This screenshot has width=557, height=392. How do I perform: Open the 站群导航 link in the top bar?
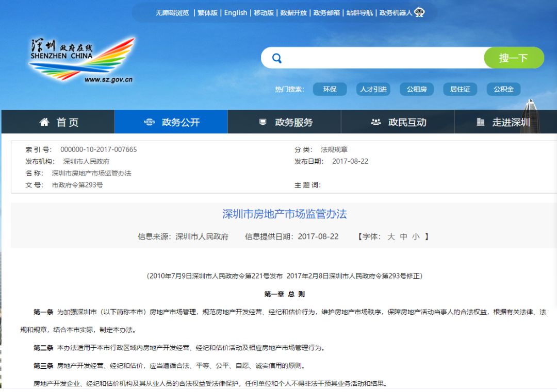pyautogui.click(x=359, y=13)
